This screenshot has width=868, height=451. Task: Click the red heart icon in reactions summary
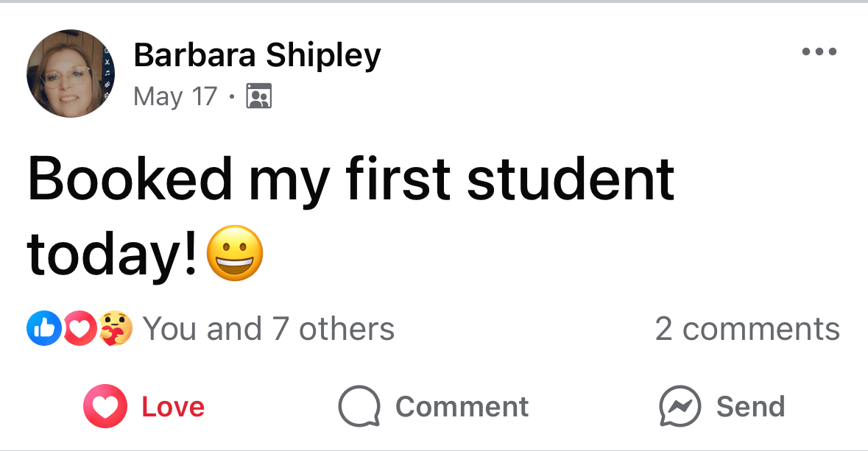coord(80,328)
